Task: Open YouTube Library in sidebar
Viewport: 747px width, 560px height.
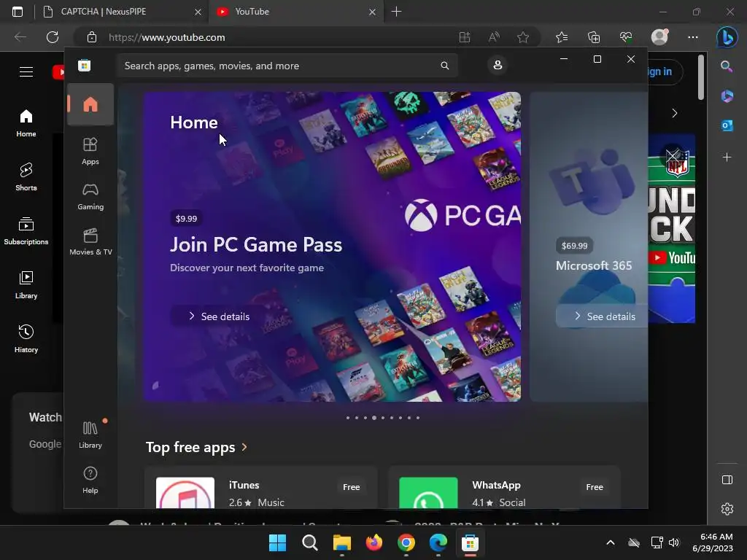Action: coord(26,284)
